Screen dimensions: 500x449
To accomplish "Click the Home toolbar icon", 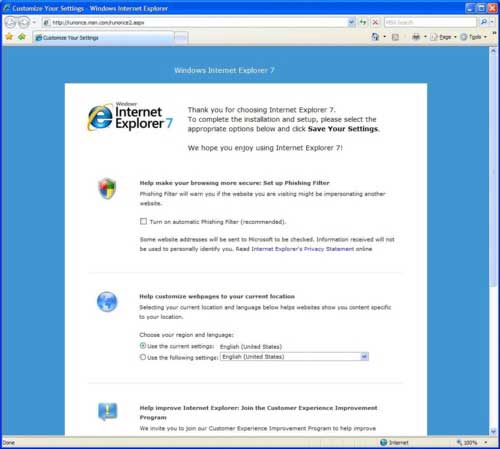I will tap(375, 37).
